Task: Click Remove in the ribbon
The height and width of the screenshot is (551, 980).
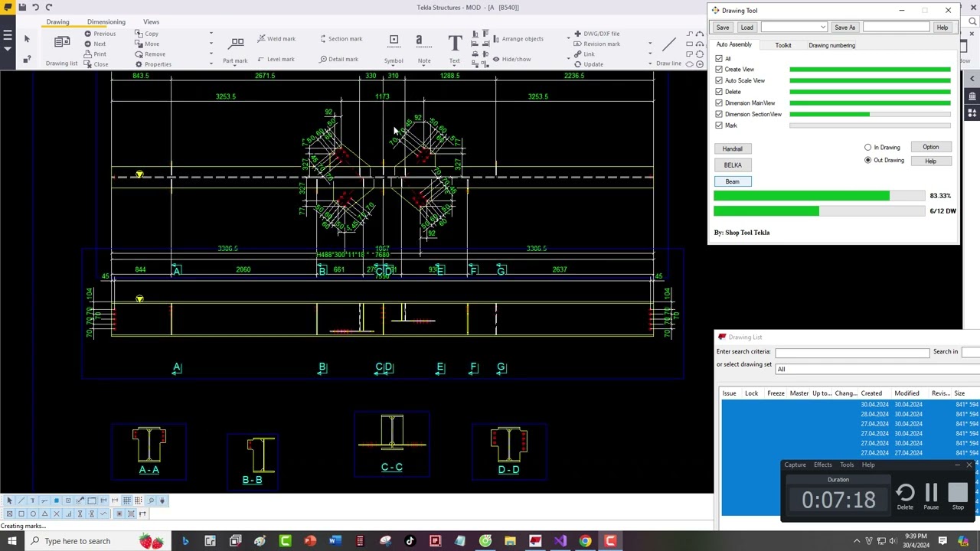Action: click(150, 54)
